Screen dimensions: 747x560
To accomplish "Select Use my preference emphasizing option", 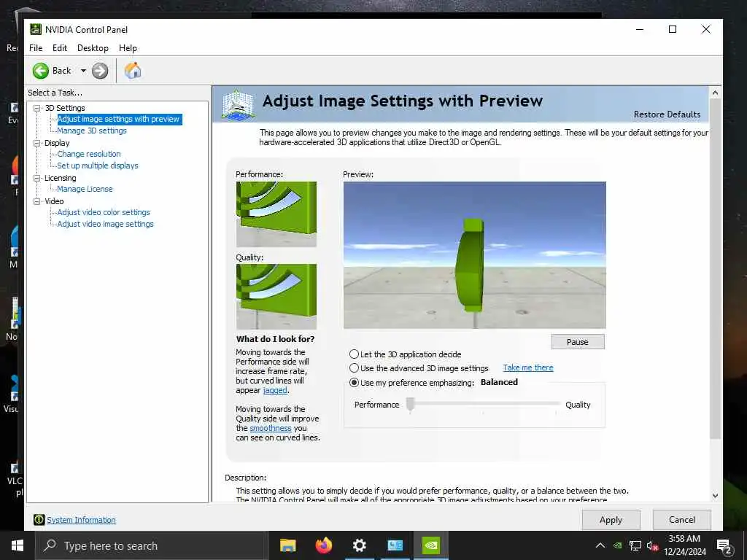I will 354,382.
